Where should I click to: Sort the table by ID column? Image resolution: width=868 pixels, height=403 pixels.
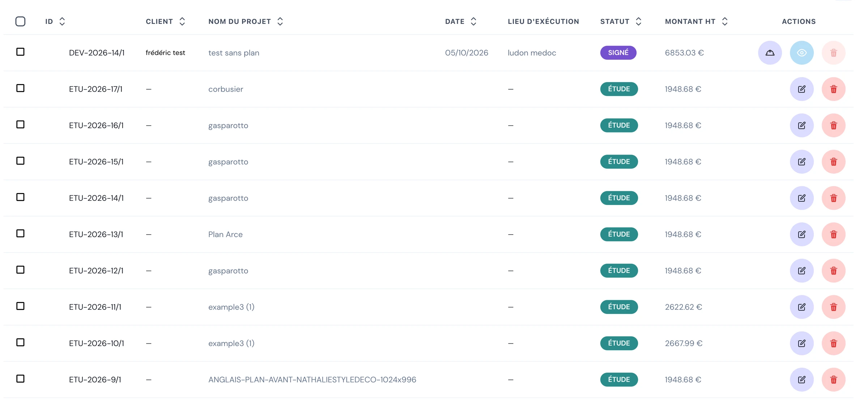tap(62, 21)
